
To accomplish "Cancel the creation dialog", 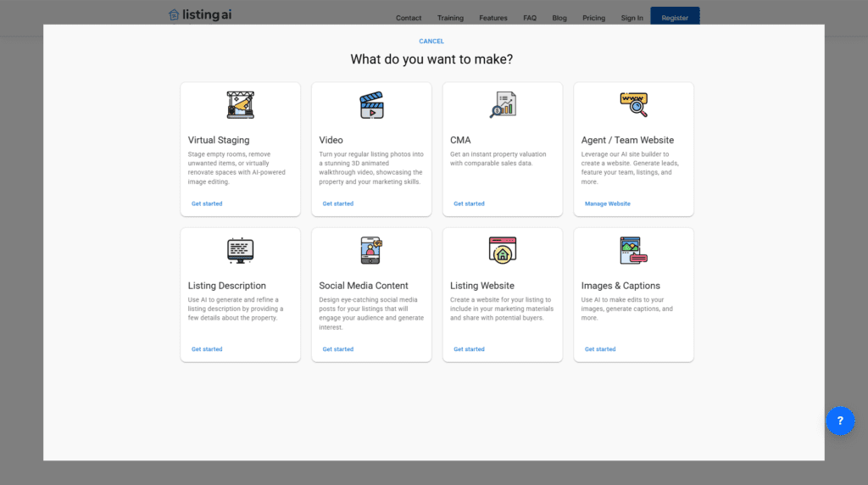I will [x=431, y=42].
